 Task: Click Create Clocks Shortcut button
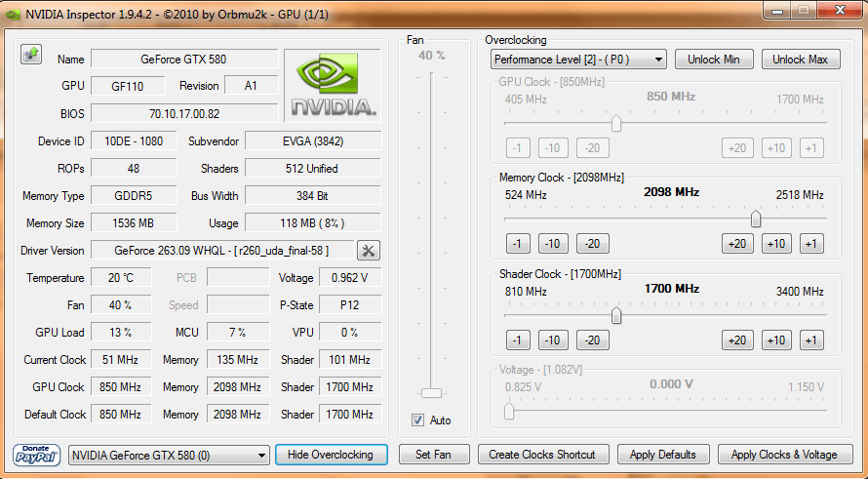542,455
